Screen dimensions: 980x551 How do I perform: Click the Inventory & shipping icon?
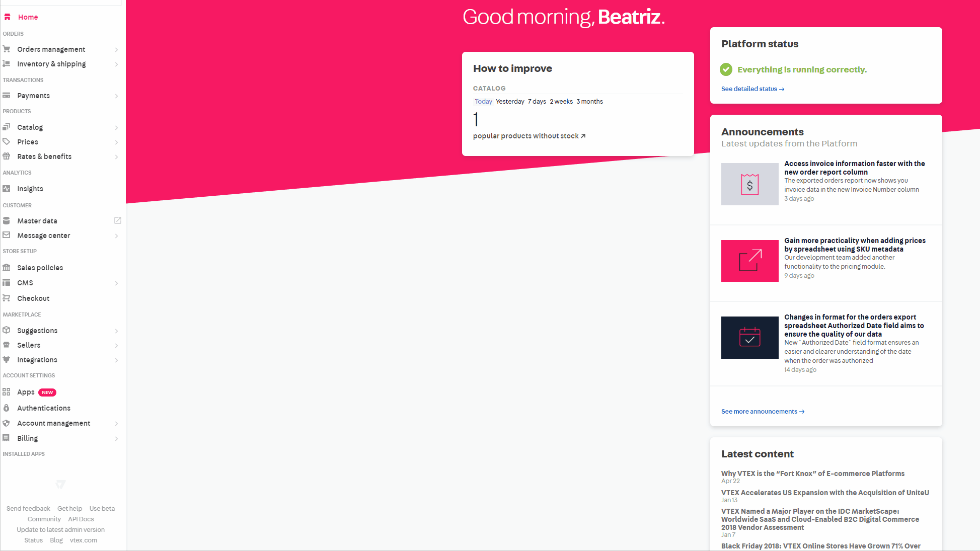[x=7, y=64]
